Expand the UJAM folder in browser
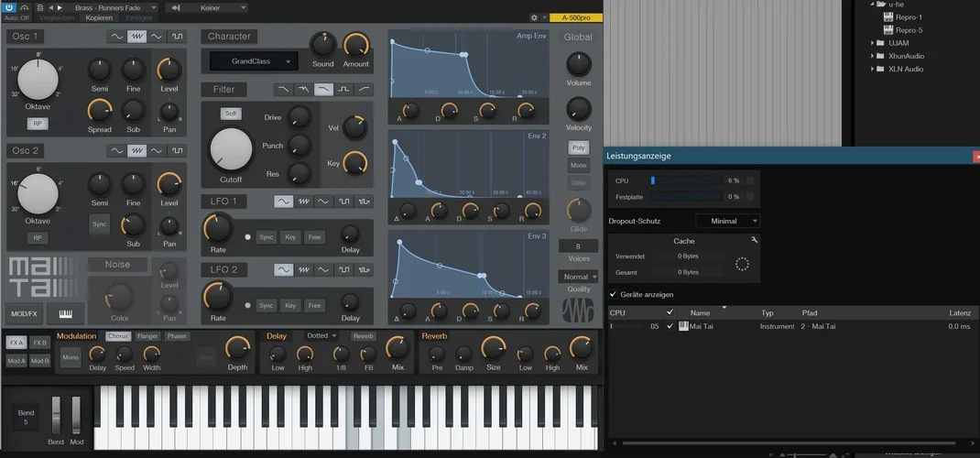Viewport: 980px width, 458px height. (871, 43)
